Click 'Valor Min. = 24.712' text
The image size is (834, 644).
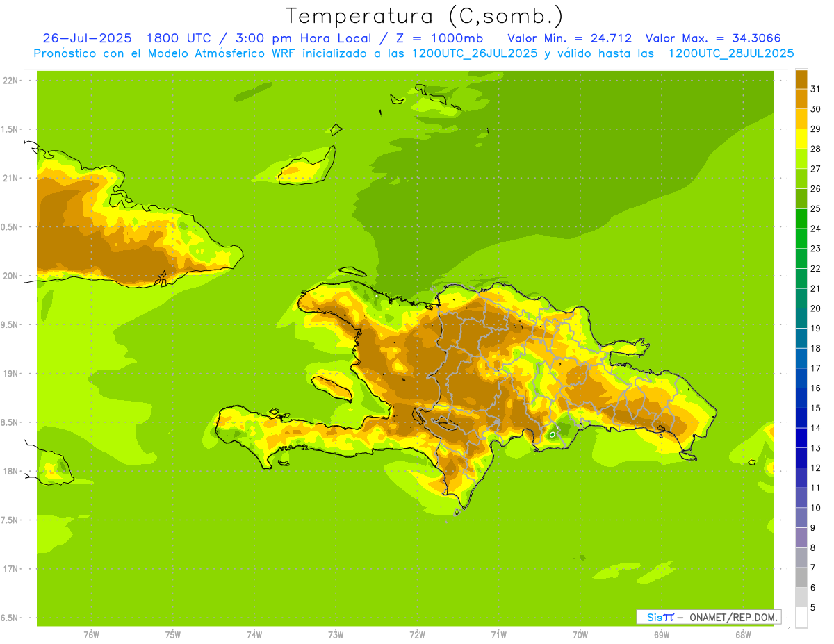pos(570,38)
